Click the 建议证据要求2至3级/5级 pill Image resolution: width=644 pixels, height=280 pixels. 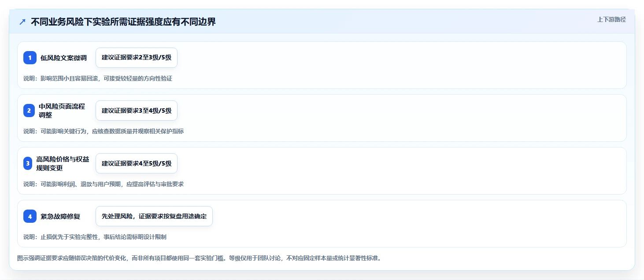point(137,58)
